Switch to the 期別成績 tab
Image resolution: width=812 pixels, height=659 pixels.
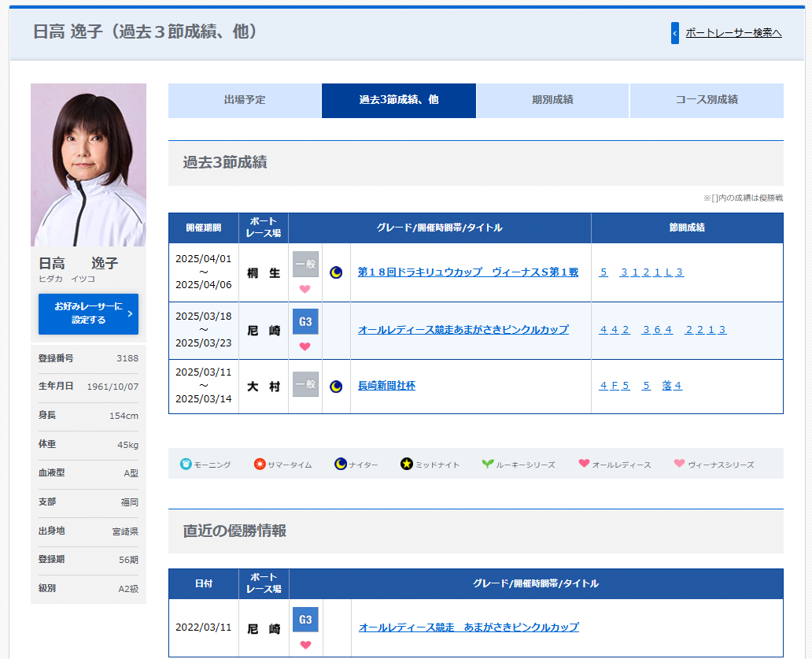[552, 101]
